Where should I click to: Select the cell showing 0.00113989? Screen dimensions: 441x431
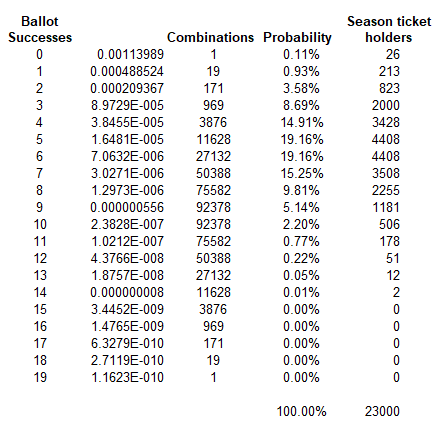coord(130,54)
